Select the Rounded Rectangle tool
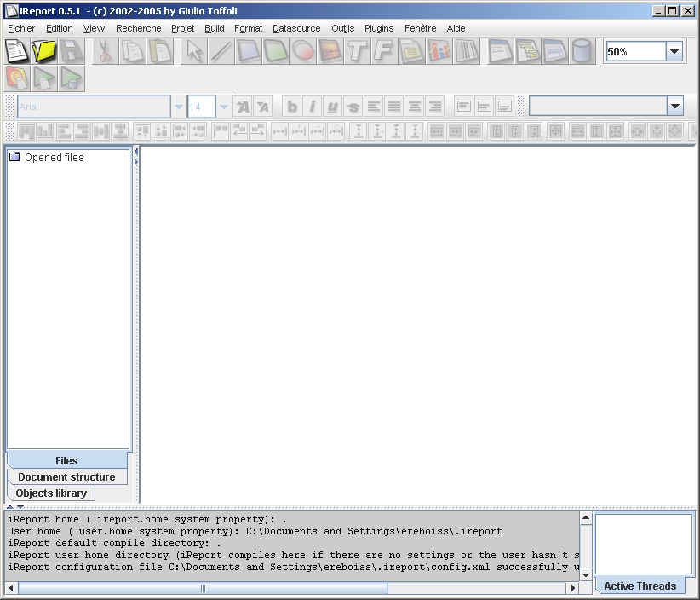Image resolution: width=700 pixels, height=600 pixels. tap(275, 51)
